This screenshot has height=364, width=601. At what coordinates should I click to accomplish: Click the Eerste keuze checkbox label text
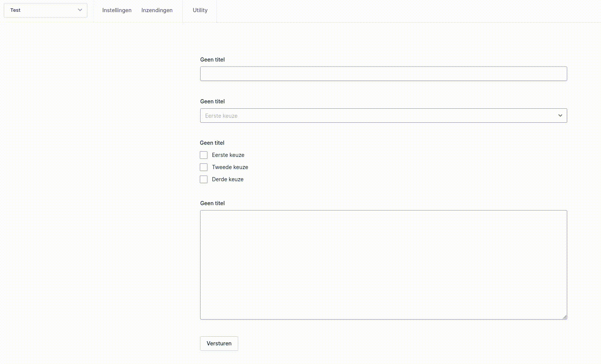point(228,155)
